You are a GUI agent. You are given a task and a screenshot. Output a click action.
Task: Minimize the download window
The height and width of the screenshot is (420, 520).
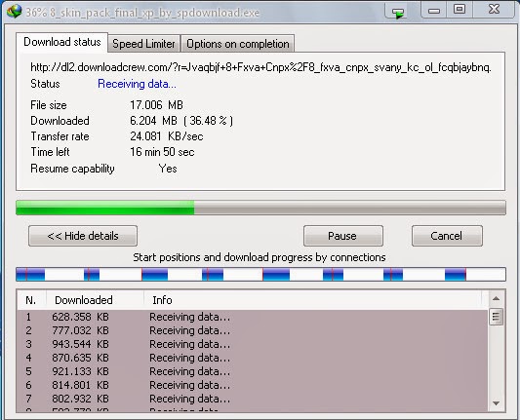[x=434, y=10]
